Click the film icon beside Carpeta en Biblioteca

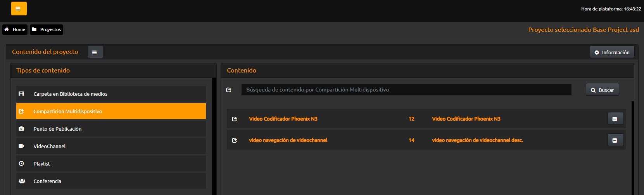(x=21, y=94)
